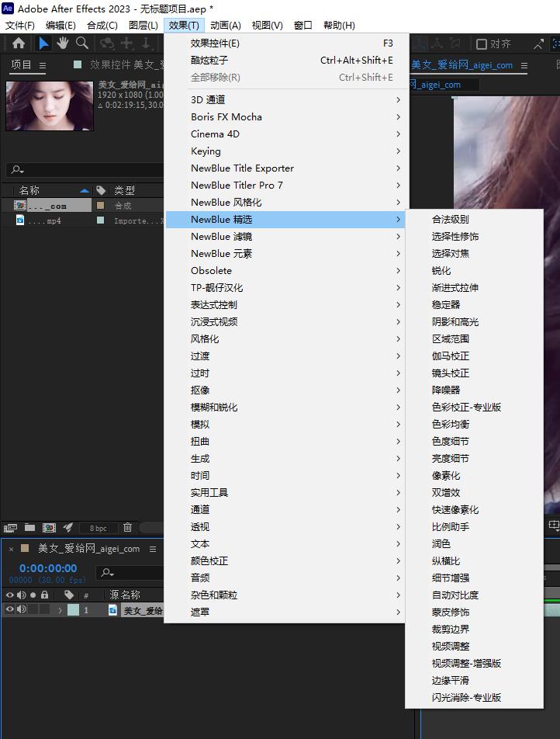Click the Home icon in toolbar
Screen dimensions: 560x739
19,43
